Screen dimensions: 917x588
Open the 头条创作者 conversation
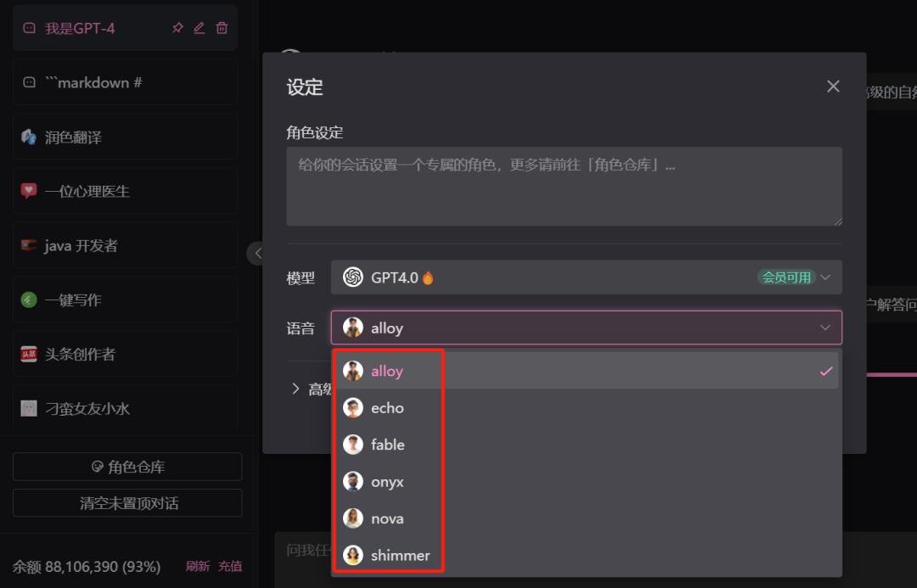click(x=125, y=354)
